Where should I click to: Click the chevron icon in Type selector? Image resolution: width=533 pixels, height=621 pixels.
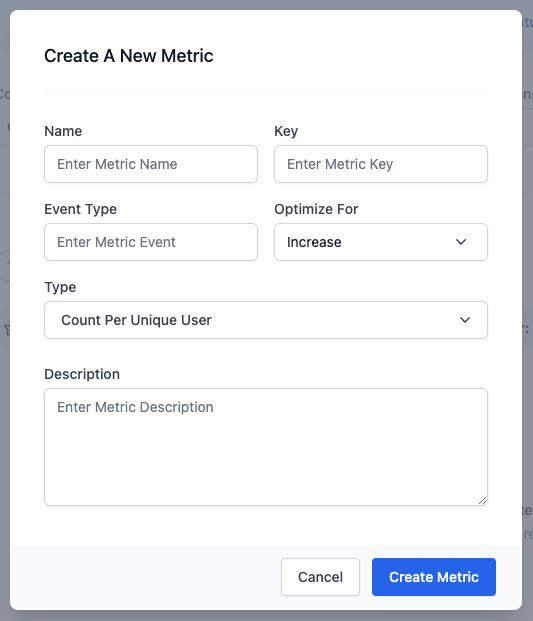[x=465, y=320]
